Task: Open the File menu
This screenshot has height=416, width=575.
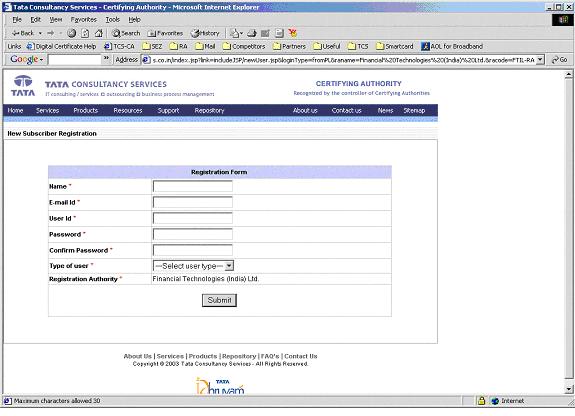Action: (x=17, y=19)
